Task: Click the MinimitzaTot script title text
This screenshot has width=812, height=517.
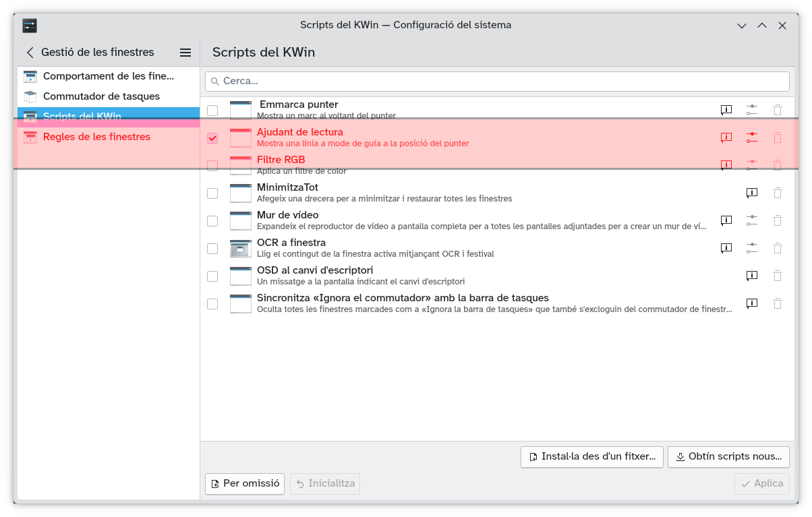Action: [x=287, y=187]
